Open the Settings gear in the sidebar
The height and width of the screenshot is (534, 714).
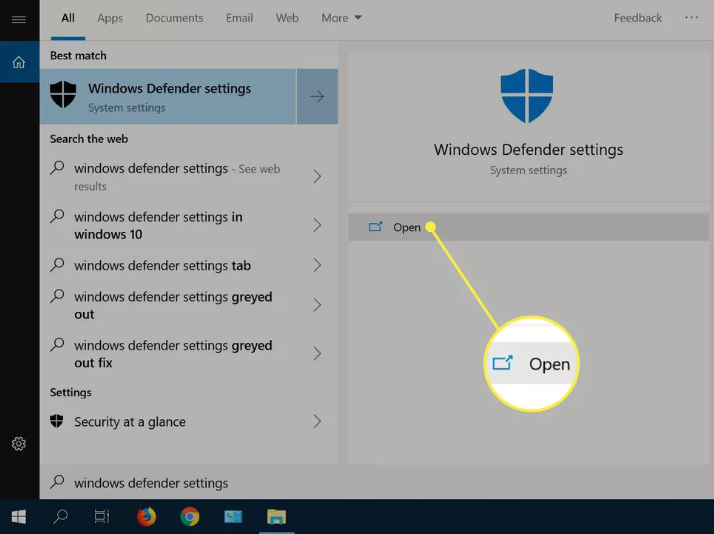pyautogui.click(x=19, y=443)
